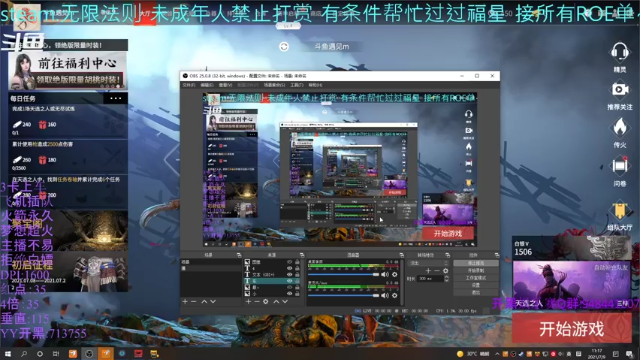Viewport: 640px width, 360px height.
Task: Open the 编辑 menu in OBS
Action: 207,85
